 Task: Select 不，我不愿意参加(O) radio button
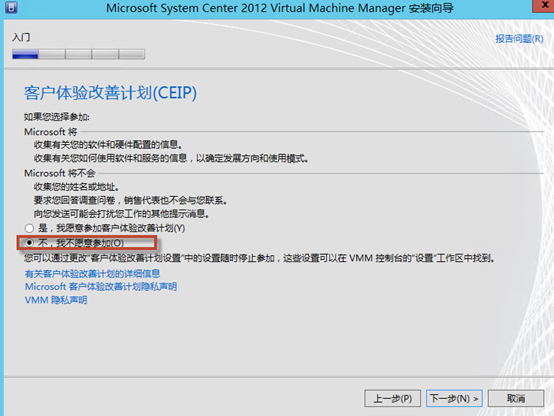point(29,243)
